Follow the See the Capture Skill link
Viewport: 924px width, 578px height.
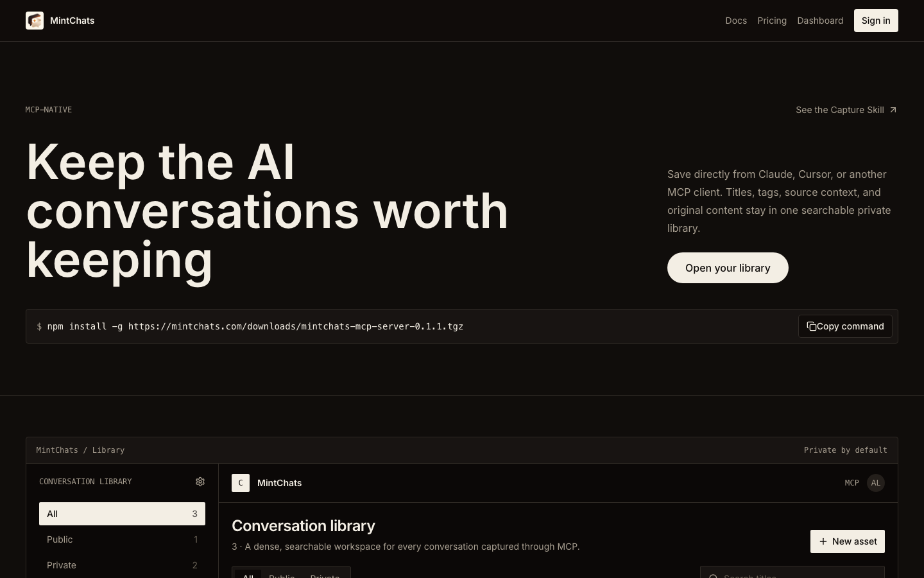pyautogui.click(x=846, y=110)
